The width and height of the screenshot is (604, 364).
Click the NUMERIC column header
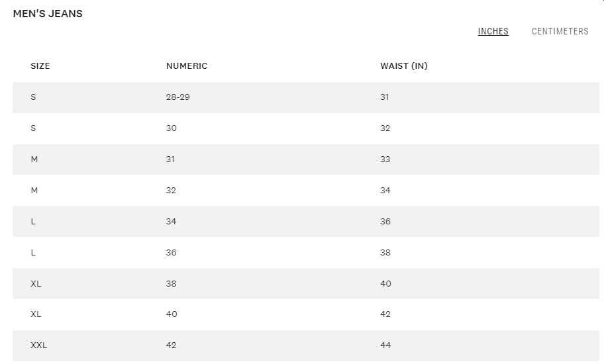point(186,66)
